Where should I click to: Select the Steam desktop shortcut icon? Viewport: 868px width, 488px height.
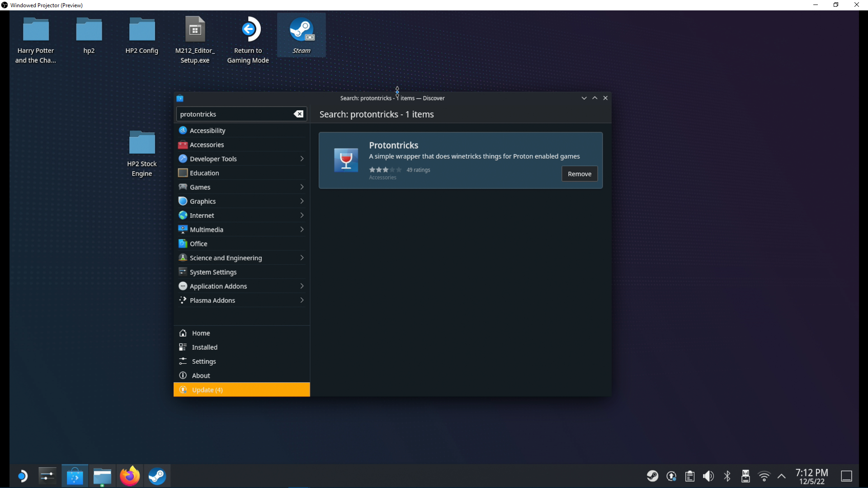(x=302, y=35)
